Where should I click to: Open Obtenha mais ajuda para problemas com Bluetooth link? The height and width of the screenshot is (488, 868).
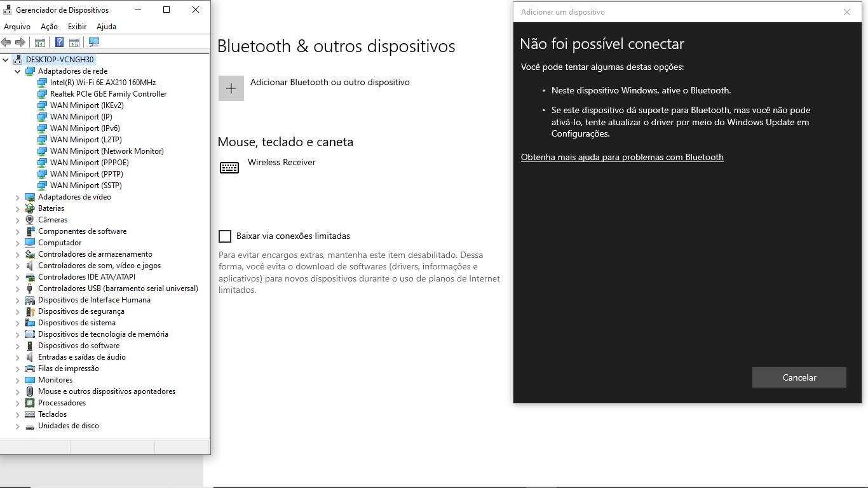click(x=622, y=157)
